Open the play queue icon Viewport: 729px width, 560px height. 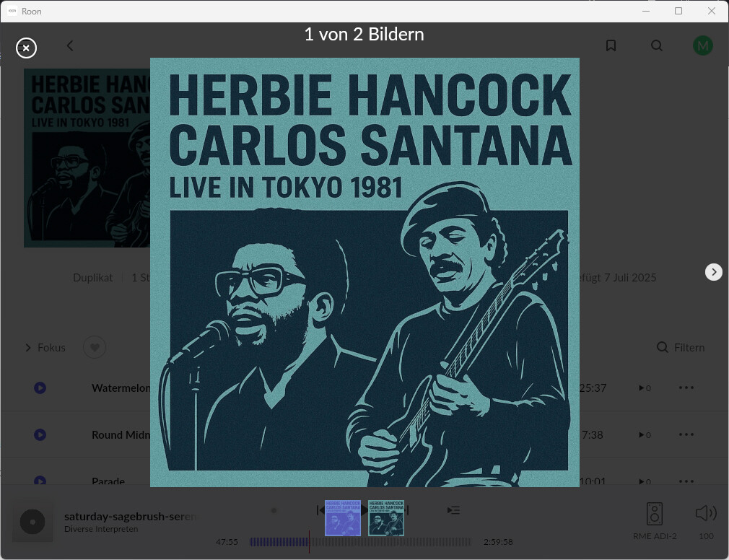(454, 510)
